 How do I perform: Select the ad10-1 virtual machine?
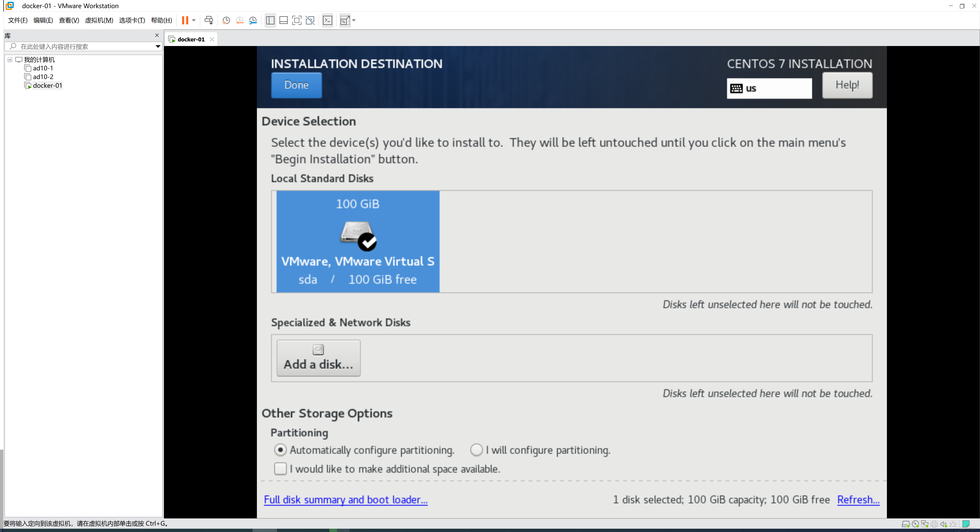(43, 68)
